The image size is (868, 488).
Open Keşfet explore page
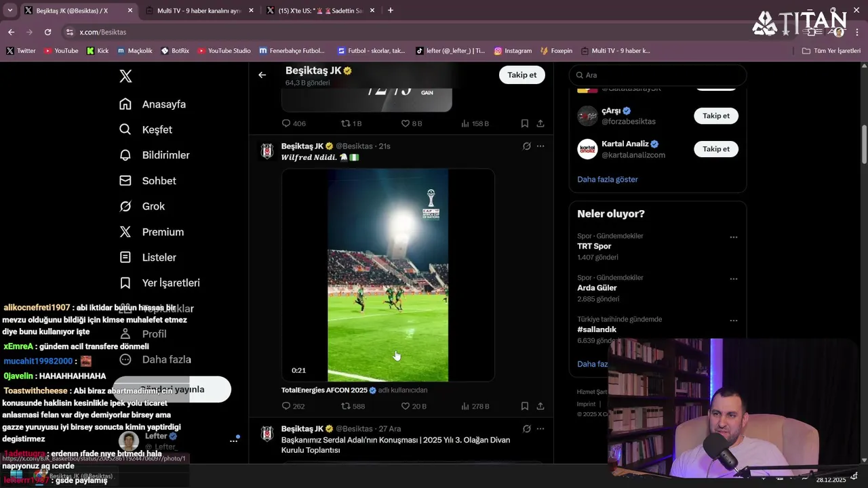[x=146, y=129]
